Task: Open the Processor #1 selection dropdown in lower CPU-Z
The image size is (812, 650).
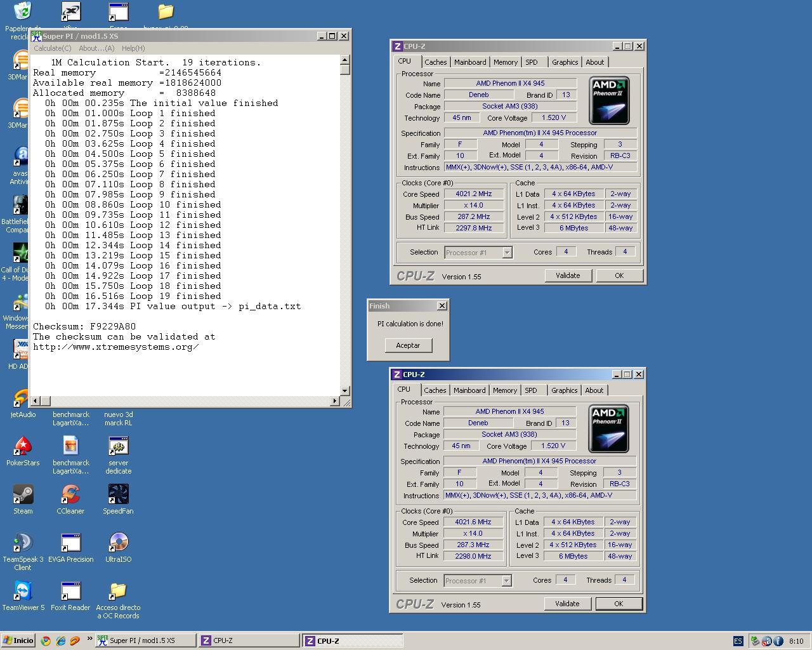Action: [x=478, y=581]
